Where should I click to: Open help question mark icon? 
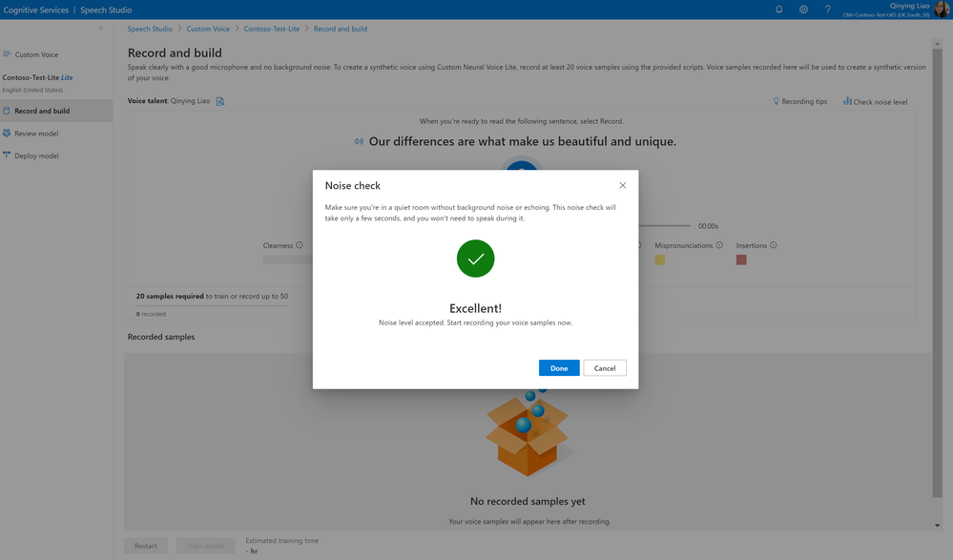[x=827, y=10]
